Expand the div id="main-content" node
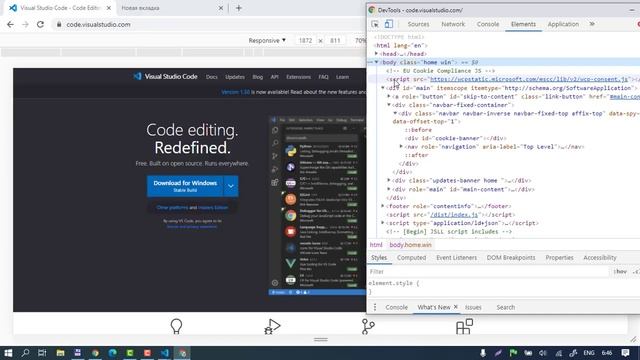Screen dimensions: 640x360 [389, 189]
